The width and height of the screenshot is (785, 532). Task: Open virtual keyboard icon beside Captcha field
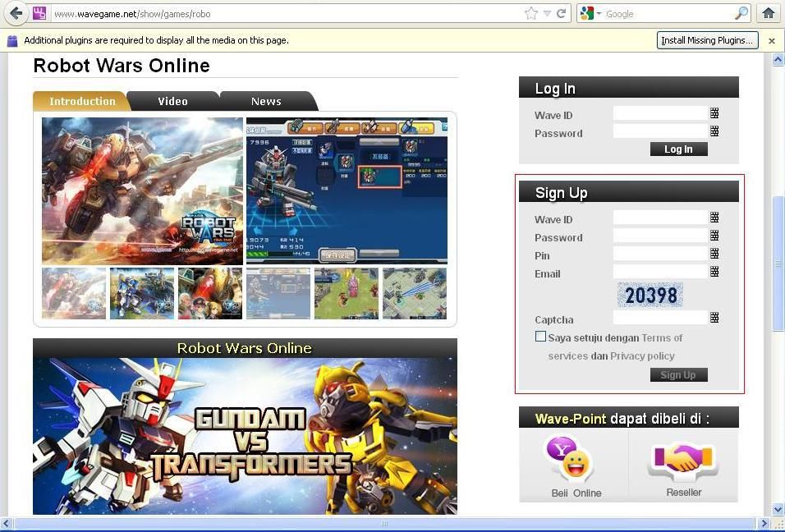click(714, 317)
